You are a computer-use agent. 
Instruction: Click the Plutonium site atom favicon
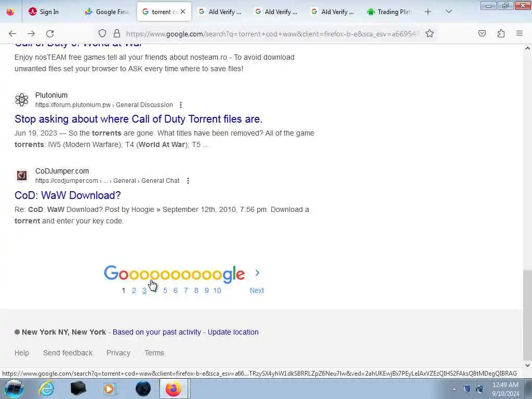(22, 100)
